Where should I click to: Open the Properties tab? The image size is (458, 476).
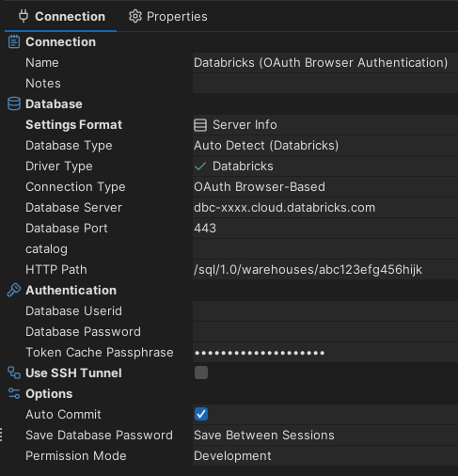tap(168, 16)
